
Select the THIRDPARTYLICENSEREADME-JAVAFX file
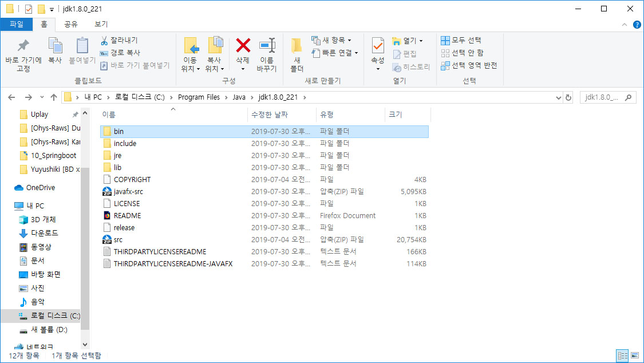pyautogui.click(x=264, y=263)
